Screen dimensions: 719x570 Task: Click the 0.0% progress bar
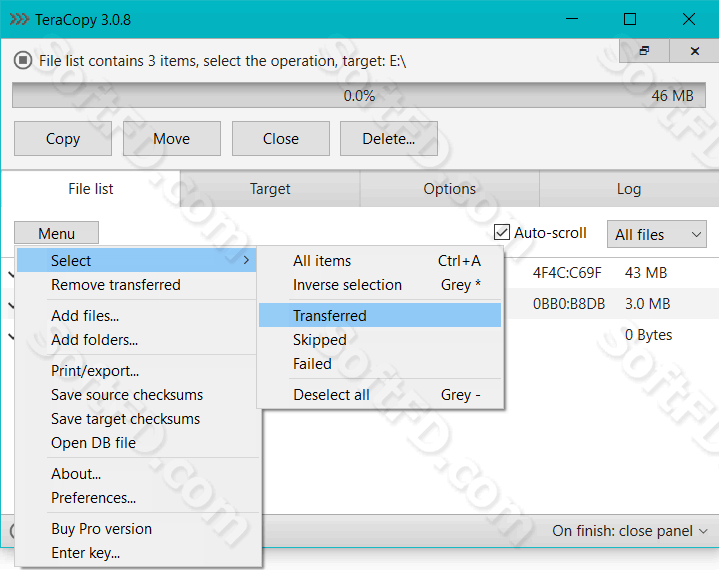[x=359, y=95]
